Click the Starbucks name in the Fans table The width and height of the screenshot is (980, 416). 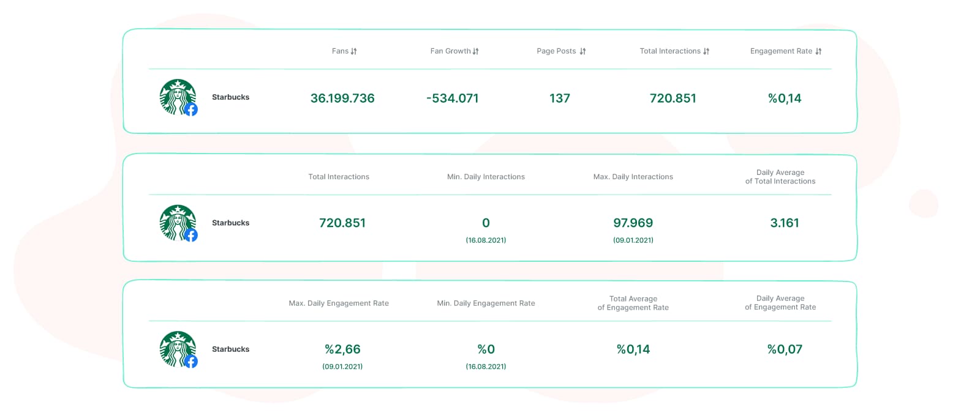pyautogui.click(x=230, y=97)
